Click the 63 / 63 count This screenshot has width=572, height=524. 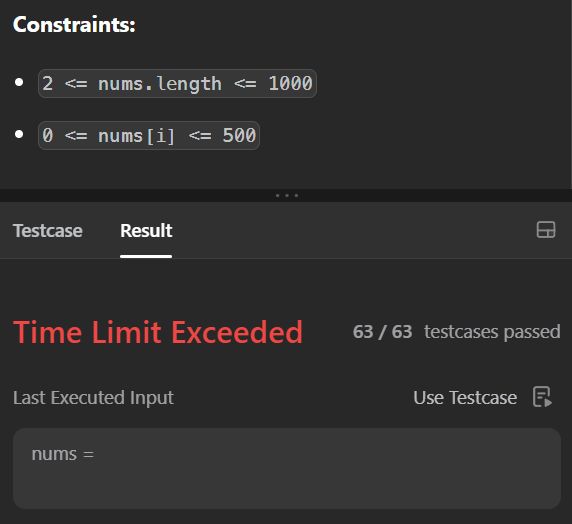click(x=382, y=332)
